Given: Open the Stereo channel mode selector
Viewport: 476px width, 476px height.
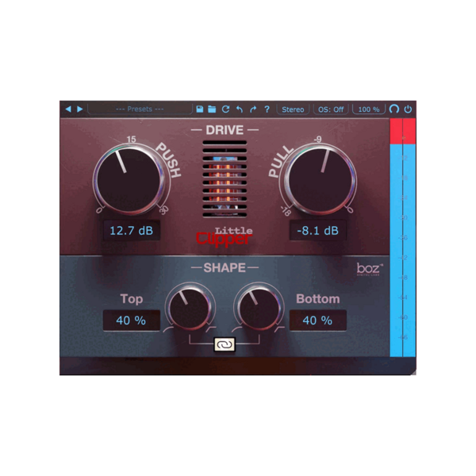Looking at the screenshot, I should click(293, 109).
